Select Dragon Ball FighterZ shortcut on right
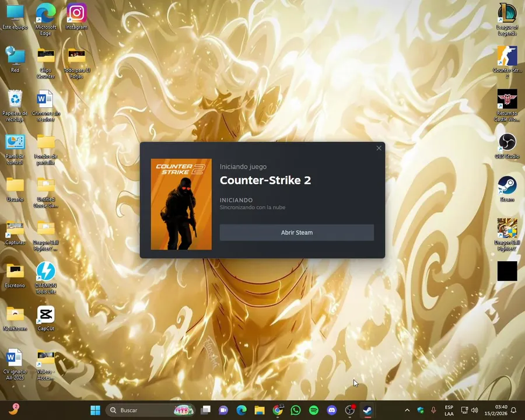Screen dimensions: 525x420 coord(507,235)
